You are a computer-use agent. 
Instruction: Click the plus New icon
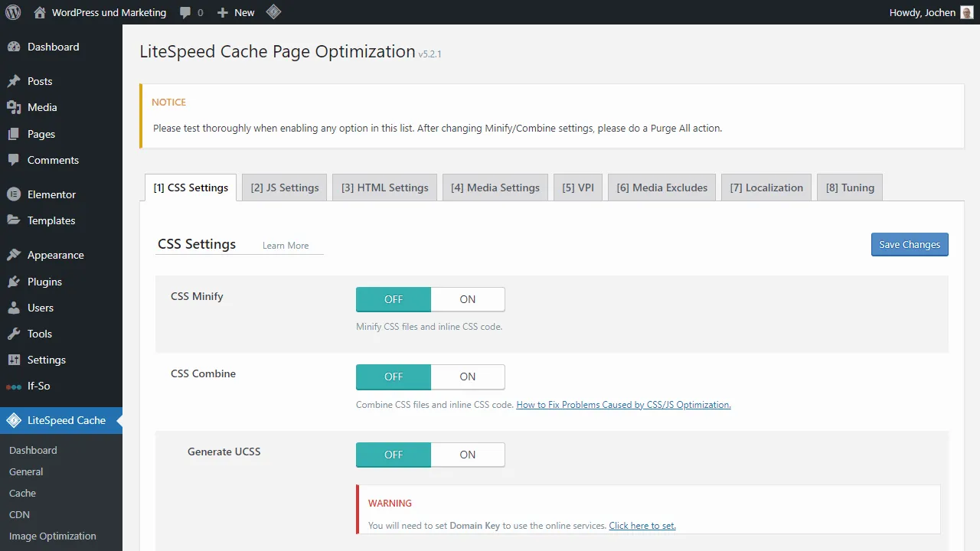point(223,13)
